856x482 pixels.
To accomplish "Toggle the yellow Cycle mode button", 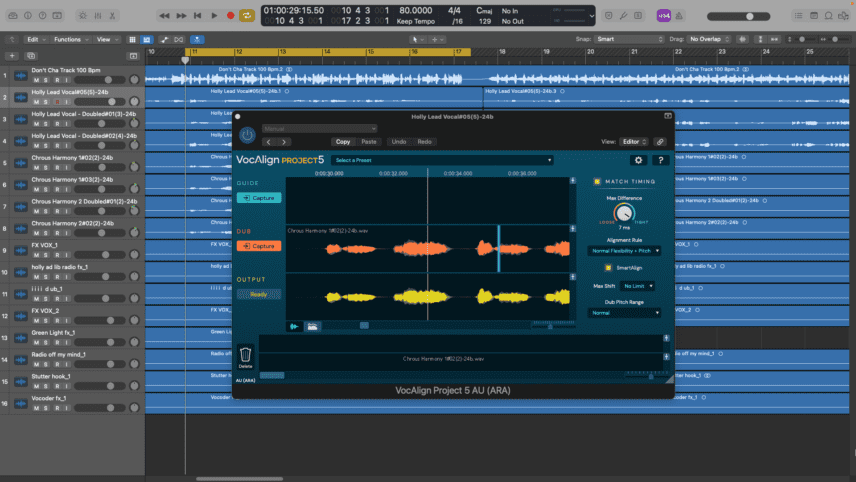I will point(247,16).
